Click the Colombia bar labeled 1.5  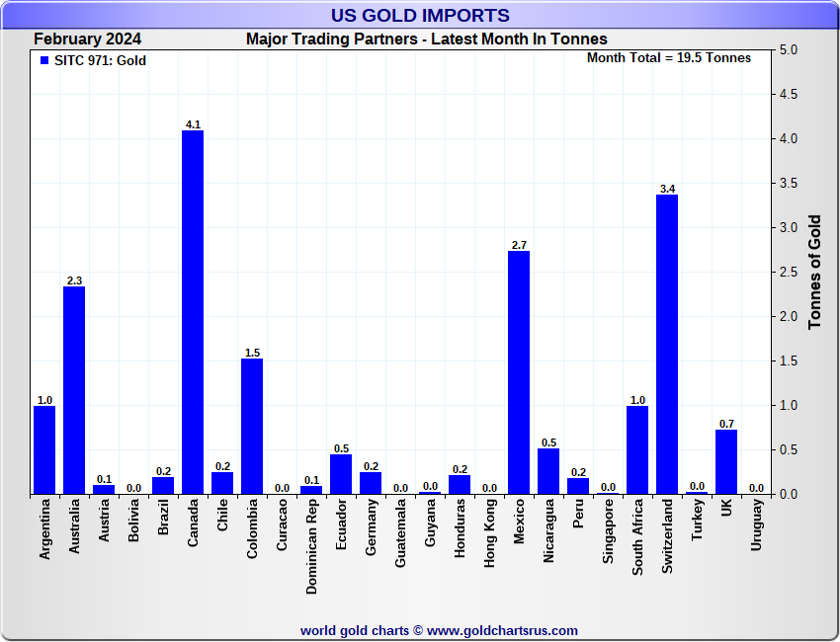[252, 427]
